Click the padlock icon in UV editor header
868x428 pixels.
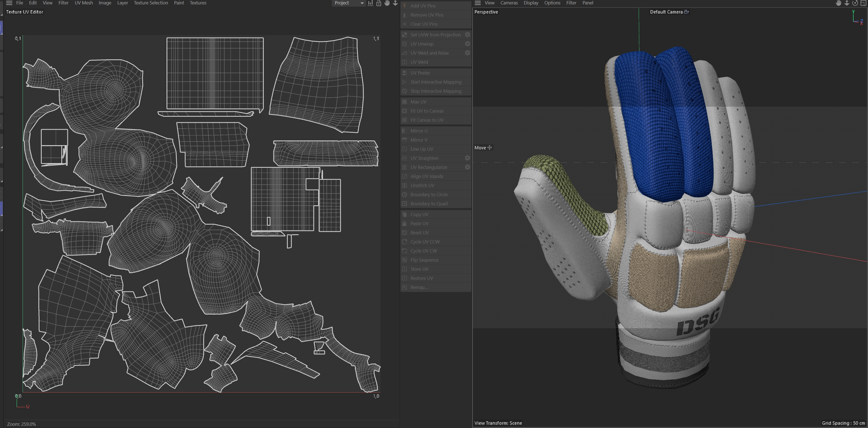[378, 3]
